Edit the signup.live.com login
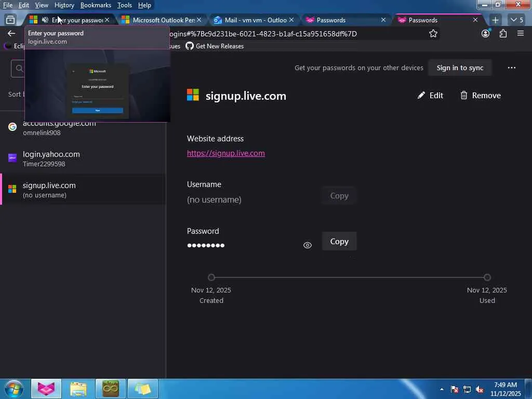Viewport: 532px width, 399px height. 430,96
